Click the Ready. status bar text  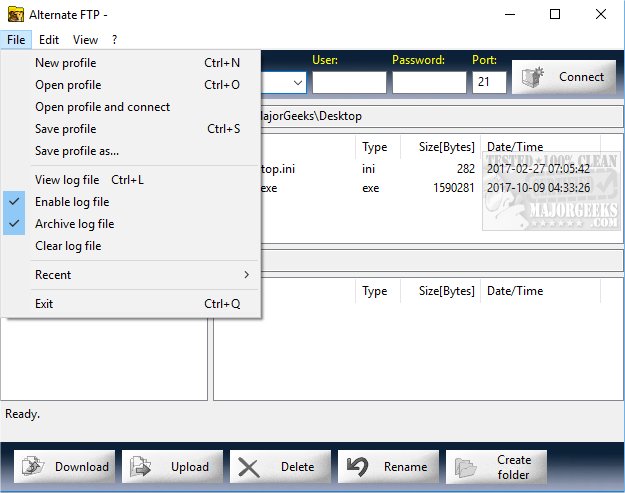(22, 414)
